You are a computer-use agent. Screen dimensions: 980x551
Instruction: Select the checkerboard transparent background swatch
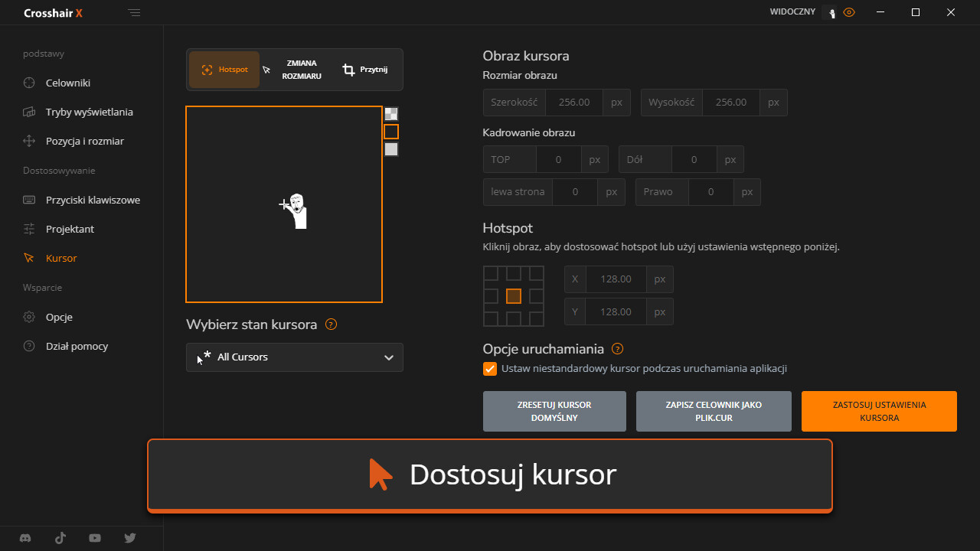pos(391,114)
